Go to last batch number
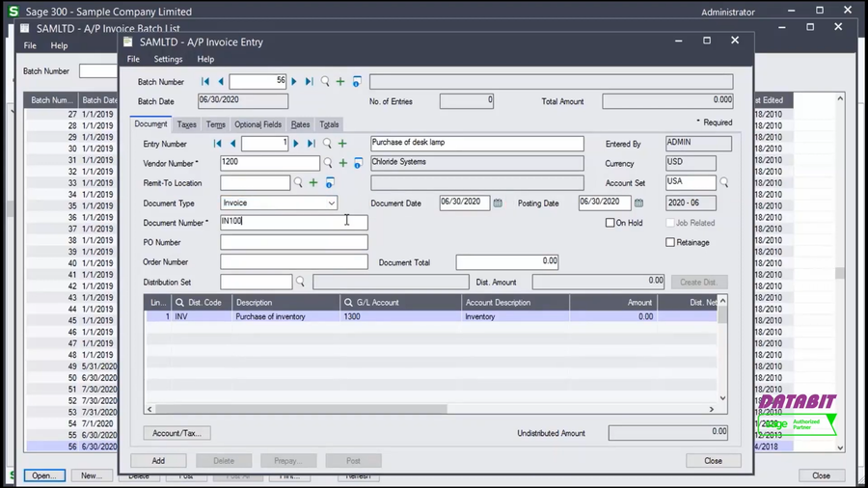Viewport: 868px width, 488px height. tap(310, 82)
